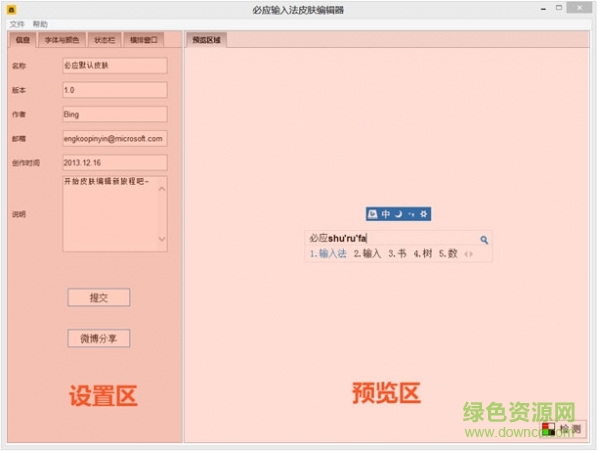Click the email field with engkoopinyin@microsoft.com
This screenshot has height=451, width=598.
pos(115,138)
